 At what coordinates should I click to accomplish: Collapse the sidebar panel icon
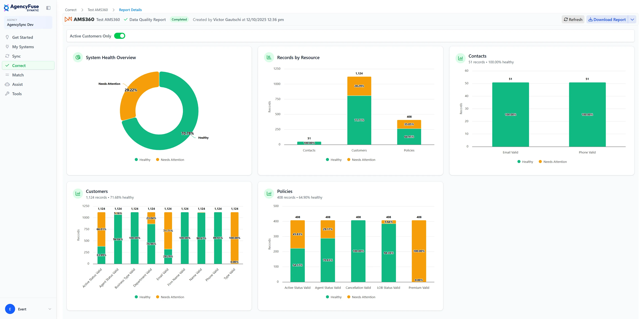pos(48,8)
